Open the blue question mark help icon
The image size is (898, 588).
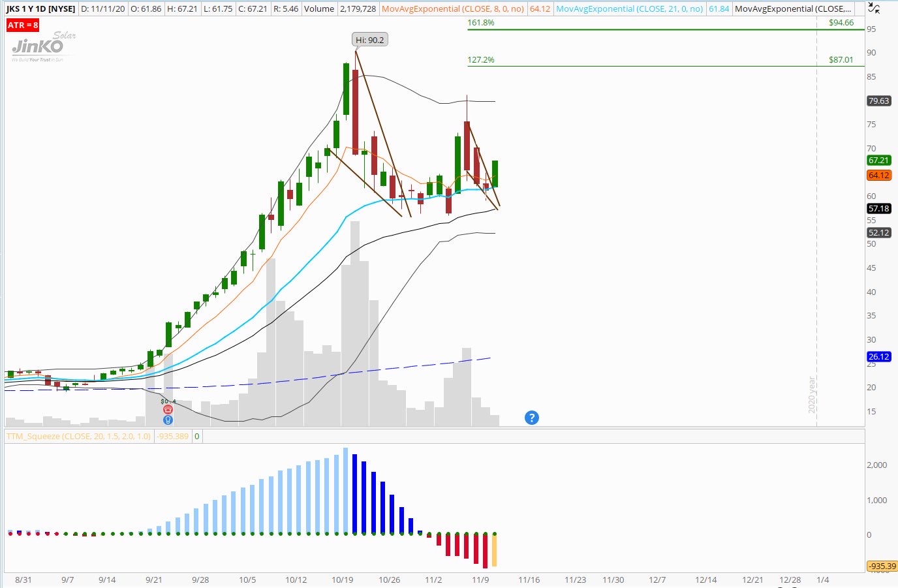coord(532,418)
